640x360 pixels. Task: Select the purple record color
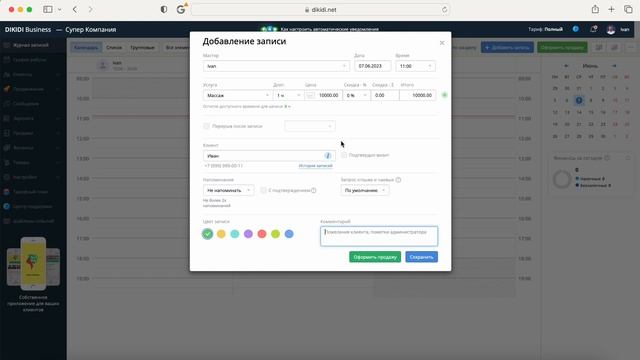point(248,234)
